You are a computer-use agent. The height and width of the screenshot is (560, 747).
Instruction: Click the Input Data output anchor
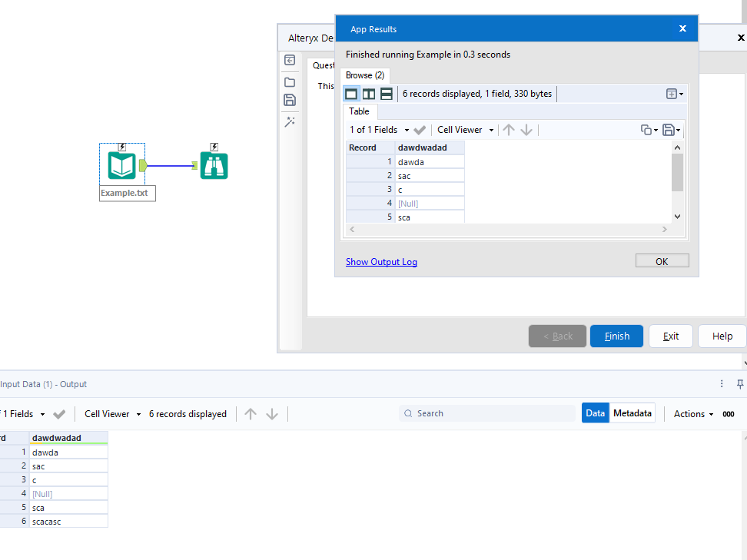pos(142,165)
